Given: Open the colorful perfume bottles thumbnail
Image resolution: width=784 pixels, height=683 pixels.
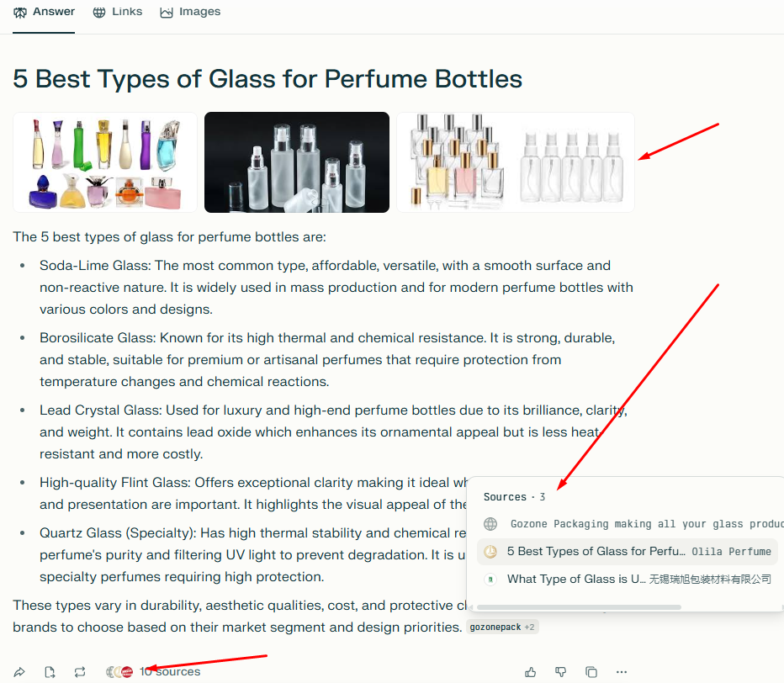Looking at the screenshot, I should click(105, 162).
